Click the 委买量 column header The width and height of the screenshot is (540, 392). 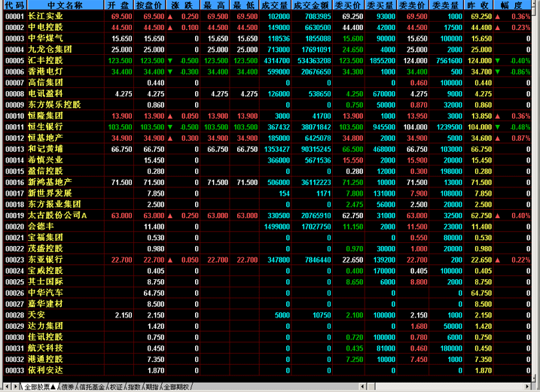coord(381,5)
